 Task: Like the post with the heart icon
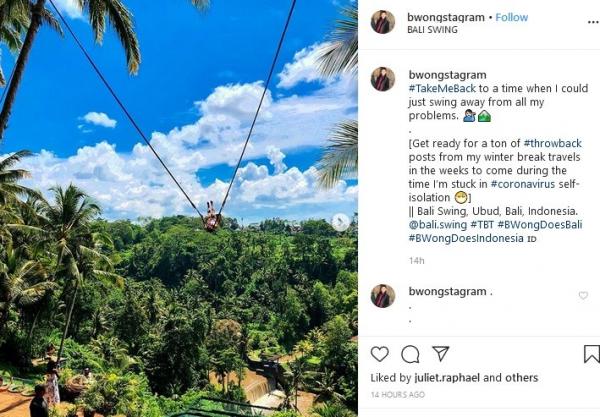click(380, 354)
